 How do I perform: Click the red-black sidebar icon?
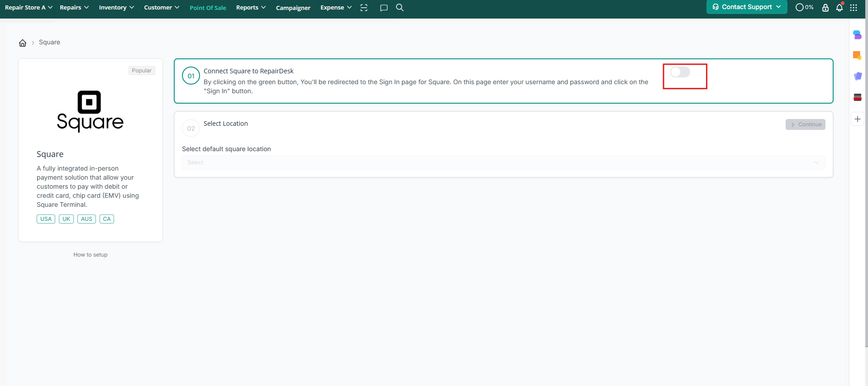(x=858, y=97)
